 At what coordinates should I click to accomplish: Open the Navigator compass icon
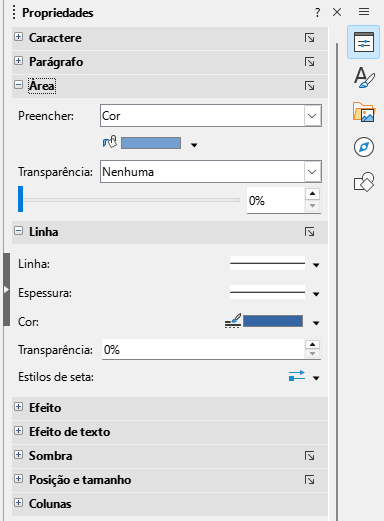pyautogui.click(x=364, y=147)
